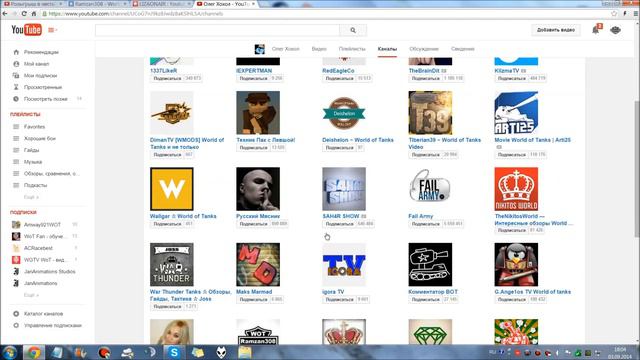Viewport: 640px width, 360px height.
Task: Open the Гайды playlist
Action: pyautogui.click(x=31, y=150)
